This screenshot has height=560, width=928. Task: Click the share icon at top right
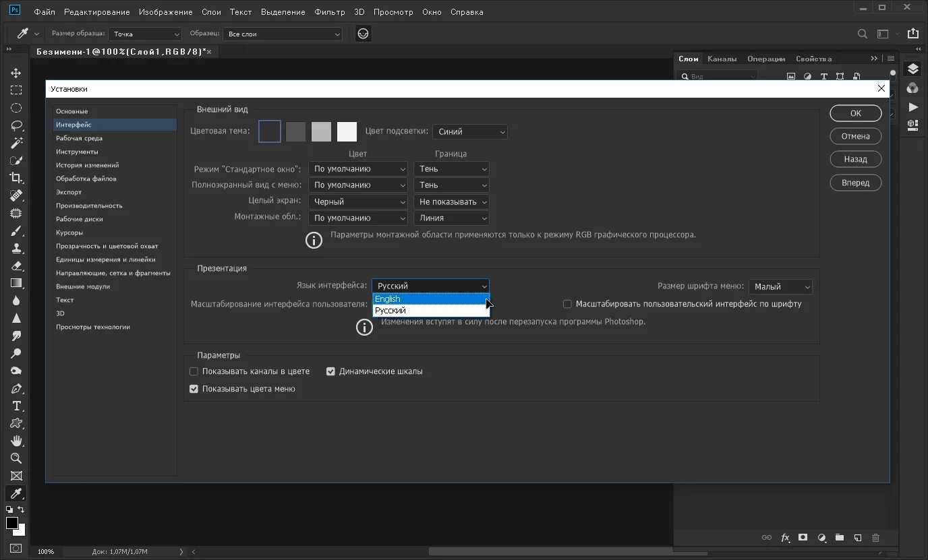[912, 34]
